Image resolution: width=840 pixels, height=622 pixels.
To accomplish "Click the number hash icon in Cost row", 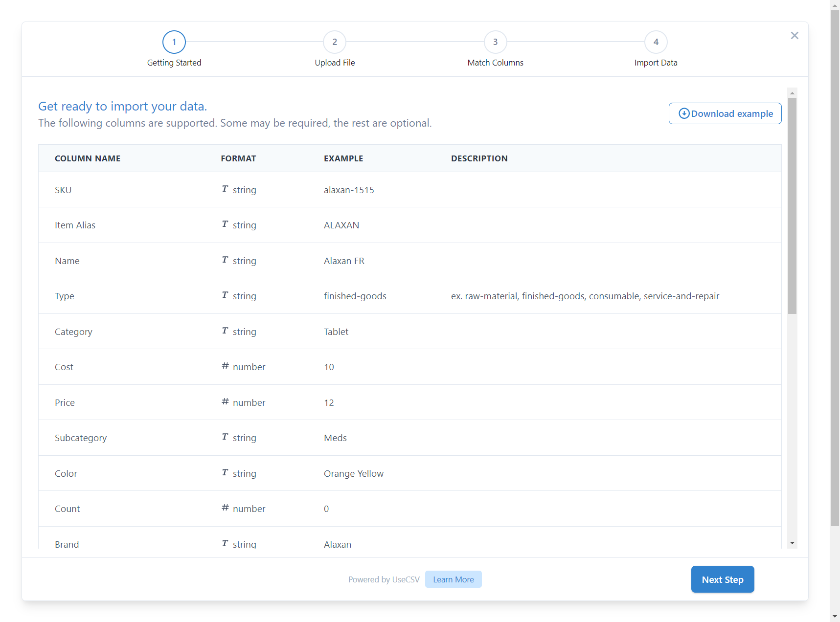I will 225,366.
